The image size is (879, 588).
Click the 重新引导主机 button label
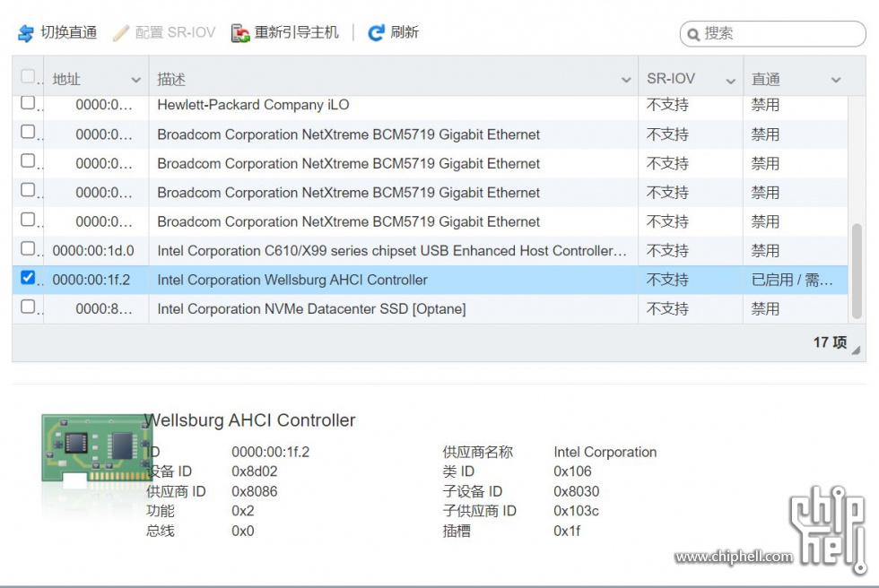tap(297, 32)
